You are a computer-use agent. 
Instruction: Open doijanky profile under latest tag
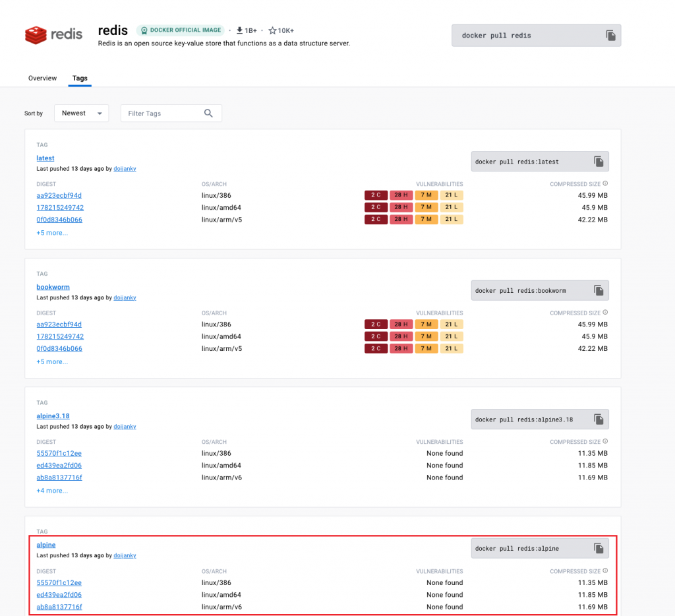[x=125, y=168]
